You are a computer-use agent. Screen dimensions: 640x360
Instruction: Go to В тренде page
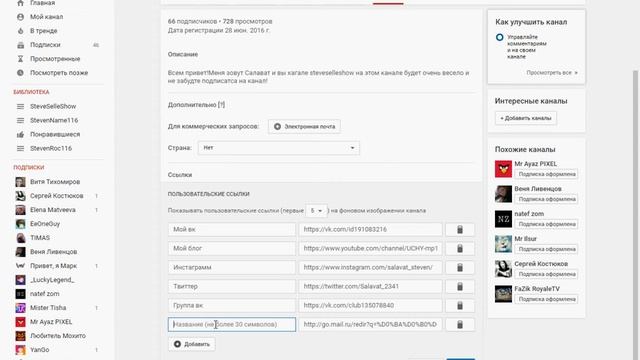click(44, 31)
